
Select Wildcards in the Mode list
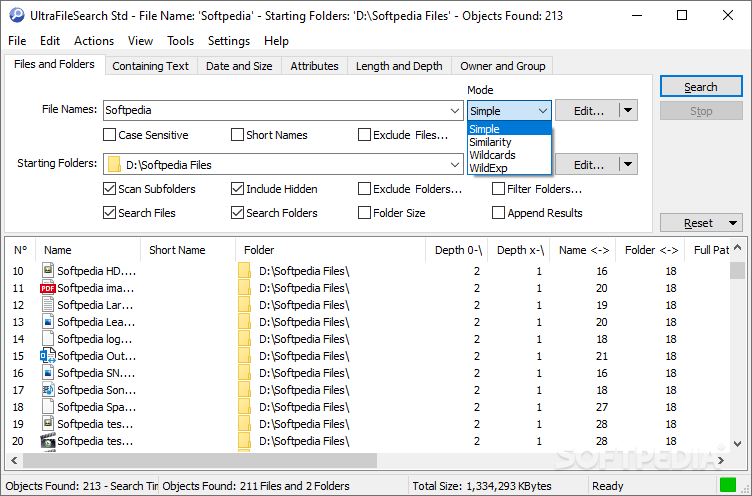click(x=509, y=155)
